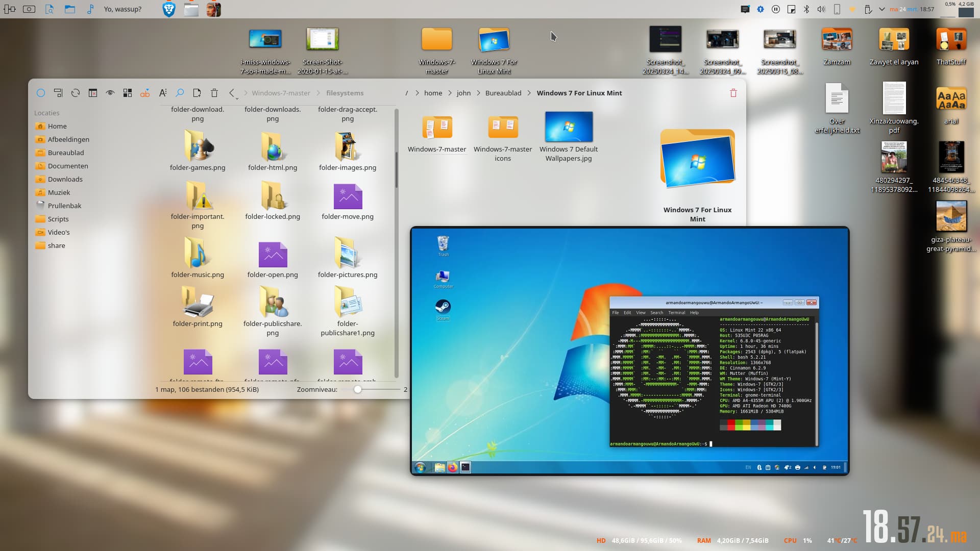Click the screenshot camera icon in top panel
This screenshot has height=551, width=980.
29,9
